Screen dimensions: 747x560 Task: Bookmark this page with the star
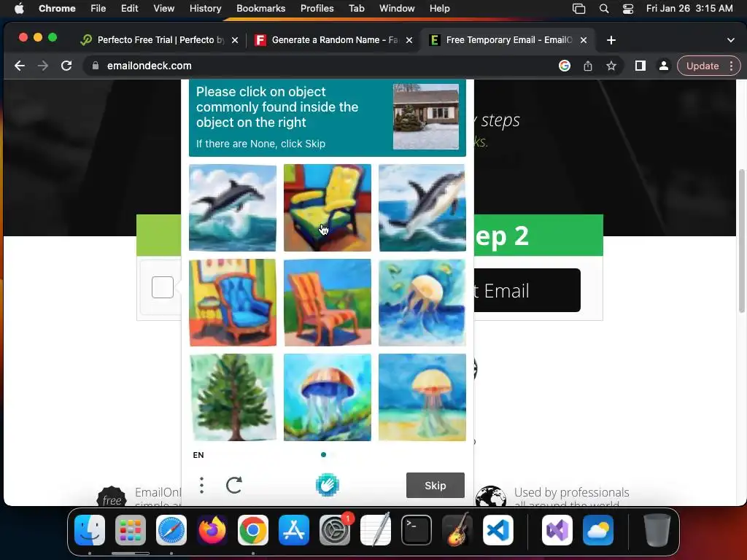611,66
